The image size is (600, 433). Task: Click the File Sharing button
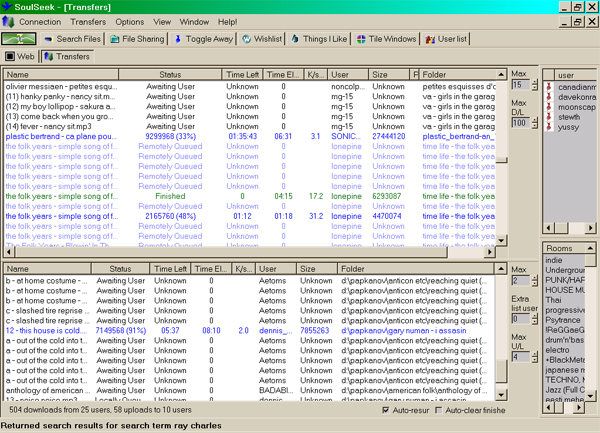(137, 39)
